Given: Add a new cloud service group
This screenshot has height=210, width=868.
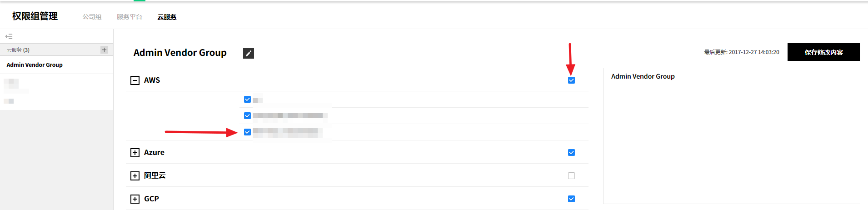Looking at the screenshot, I should [105, 50].
